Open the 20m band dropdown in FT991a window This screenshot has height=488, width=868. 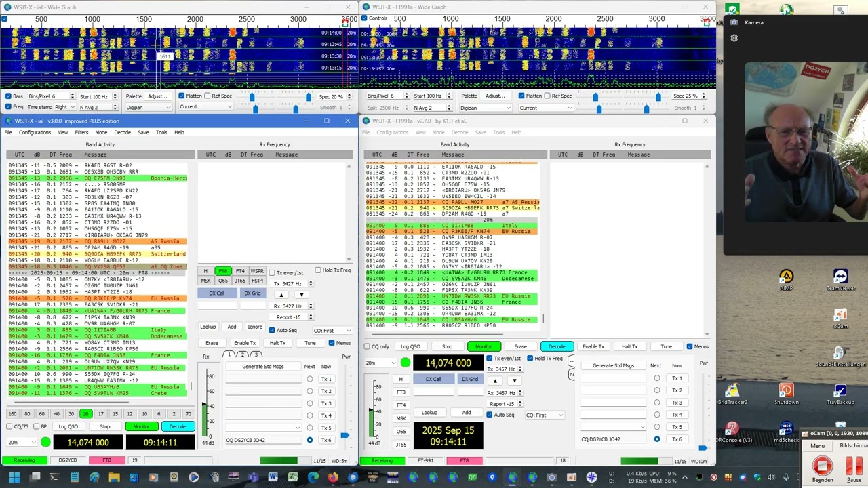[x=381, y=363]
